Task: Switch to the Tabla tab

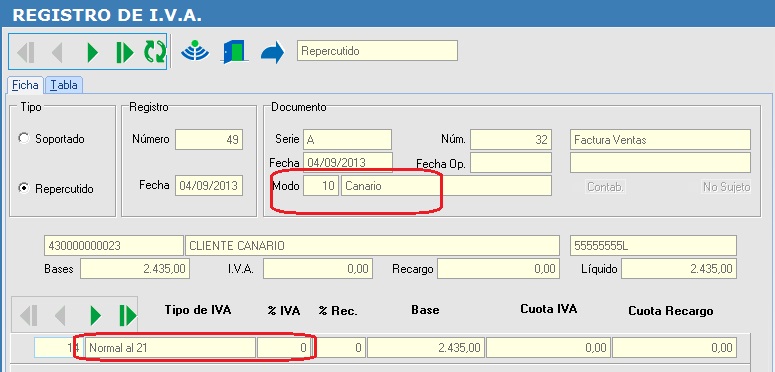Action: 64,85
